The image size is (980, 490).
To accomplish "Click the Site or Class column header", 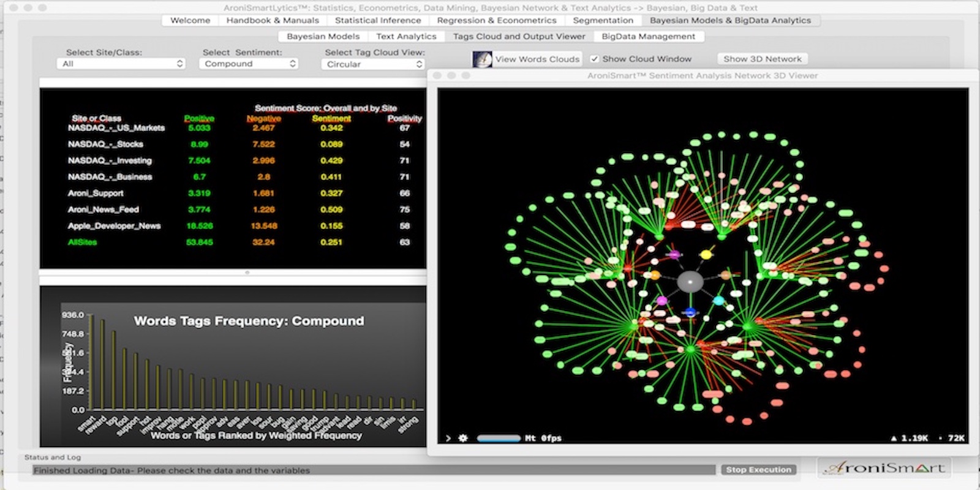I will (x=96, y=118).
